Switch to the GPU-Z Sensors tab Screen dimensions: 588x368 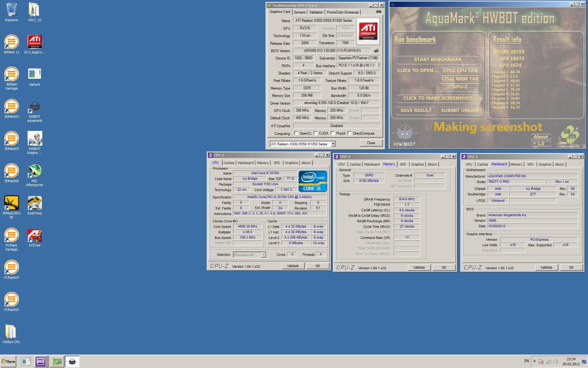click(300, 12)
